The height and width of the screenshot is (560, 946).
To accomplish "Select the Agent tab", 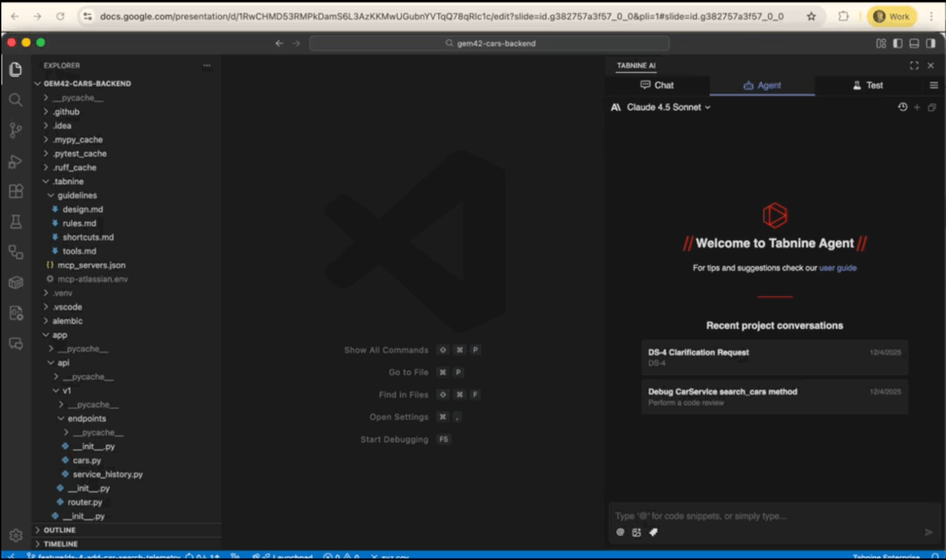I will (x=762, y=85).
